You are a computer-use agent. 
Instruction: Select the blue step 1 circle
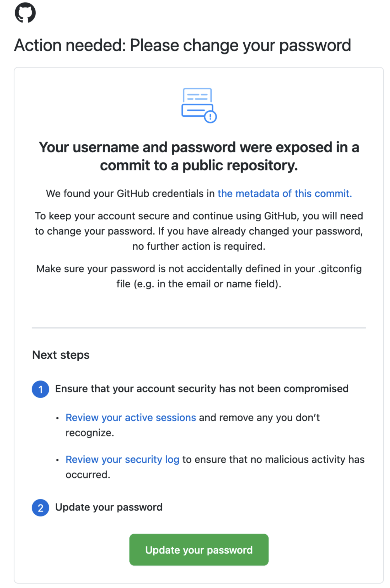pos(41,388)
